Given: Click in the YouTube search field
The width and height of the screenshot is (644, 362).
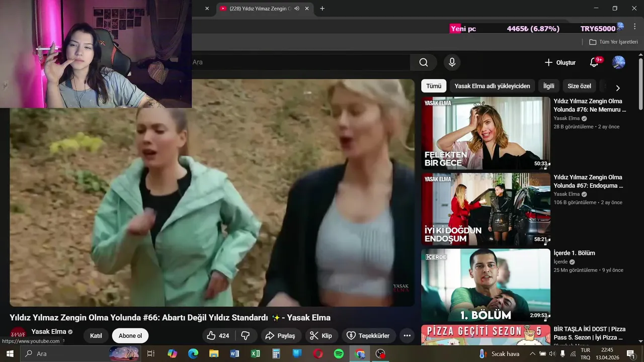Looking at the screenshot, I should (x=300, y=62).
